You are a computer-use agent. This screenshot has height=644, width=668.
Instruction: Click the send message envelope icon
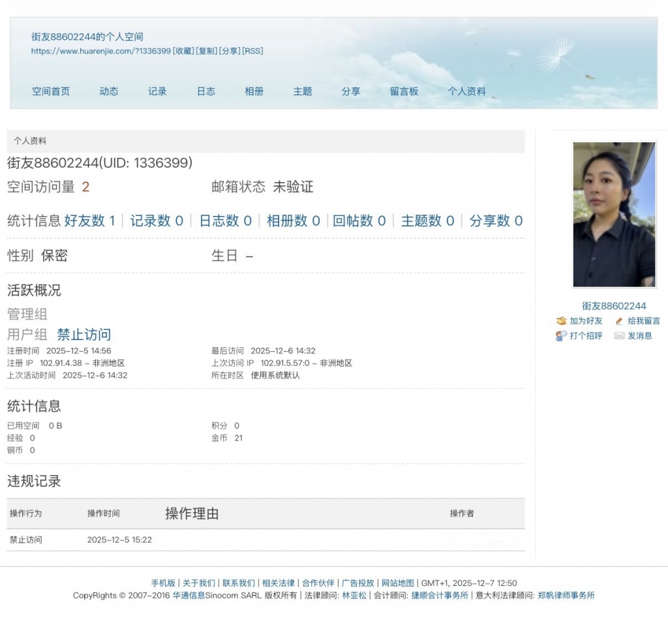click(619, 336)
